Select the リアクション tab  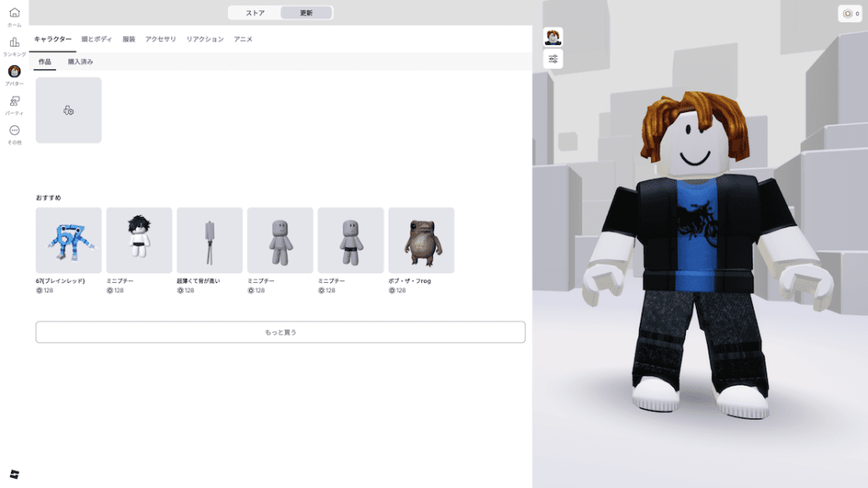point(205,39)
